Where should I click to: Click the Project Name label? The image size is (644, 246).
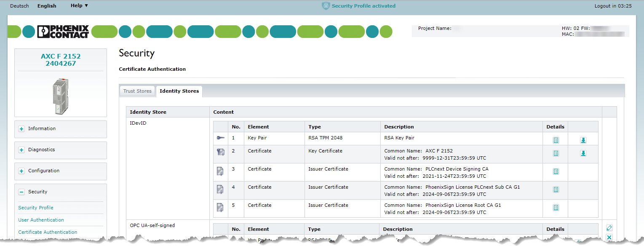coord(435,28)
